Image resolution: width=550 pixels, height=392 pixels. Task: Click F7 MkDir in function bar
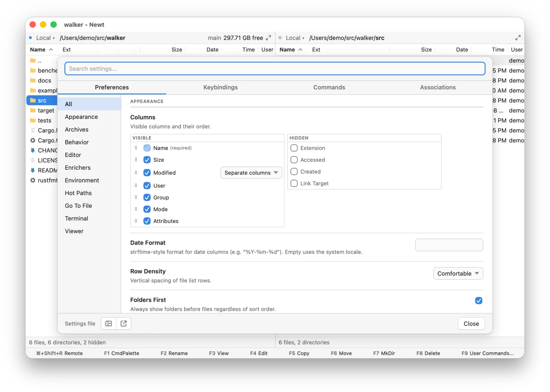pyautogui.click(x=384, y=353)
